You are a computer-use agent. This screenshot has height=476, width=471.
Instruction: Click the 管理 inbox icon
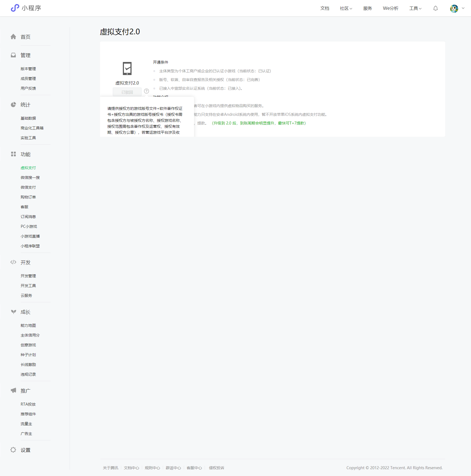[13, 55]
